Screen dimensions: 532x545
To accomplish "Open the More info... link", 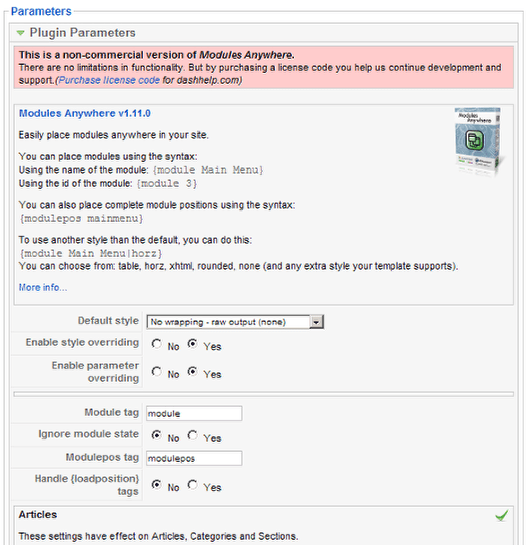I will pos(43,287).
